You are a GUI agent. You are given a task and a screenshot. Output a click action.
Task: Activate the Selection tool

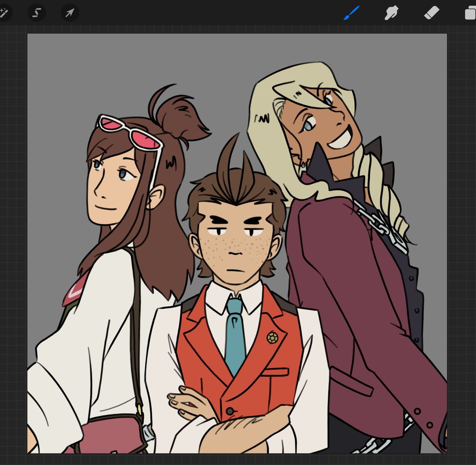click(x=37, y=13)
